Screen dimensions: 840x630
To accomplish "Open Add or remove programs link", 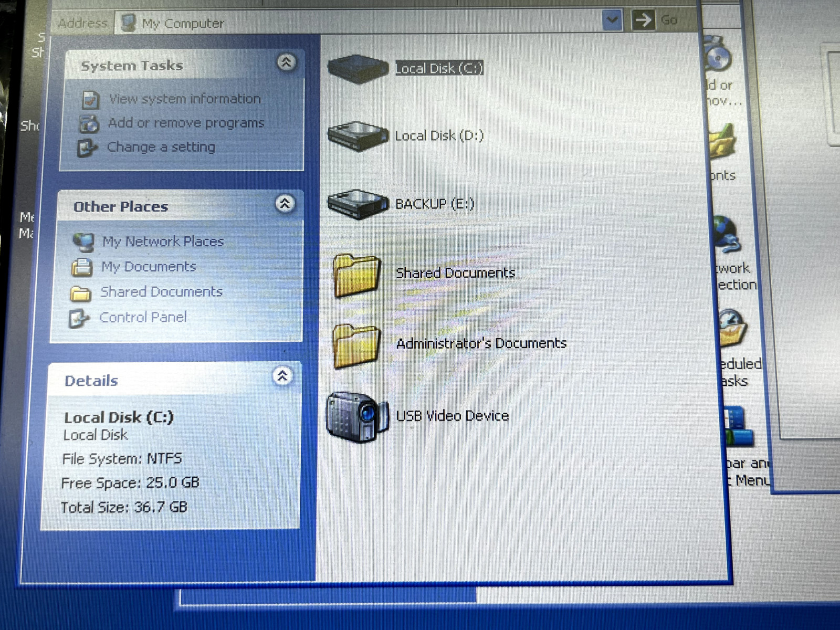I will click(186, 123).
